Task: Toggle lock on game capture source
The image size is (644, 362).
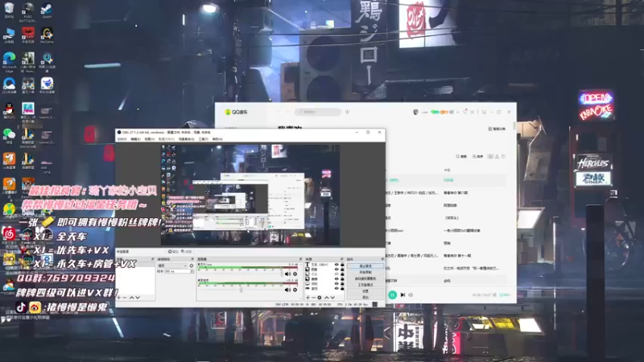Action: pyautogui.click(x=342, y=288)
